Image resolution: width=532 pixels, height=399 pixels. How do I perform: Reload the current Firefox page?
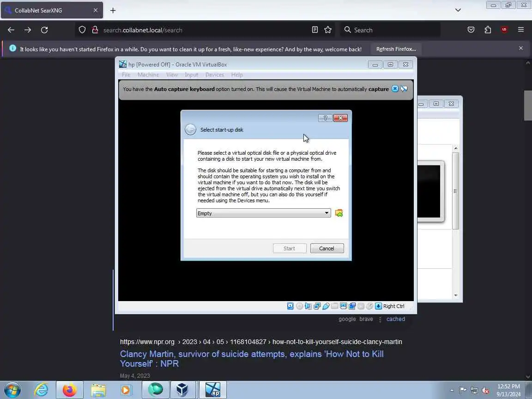tap(44, 30)
